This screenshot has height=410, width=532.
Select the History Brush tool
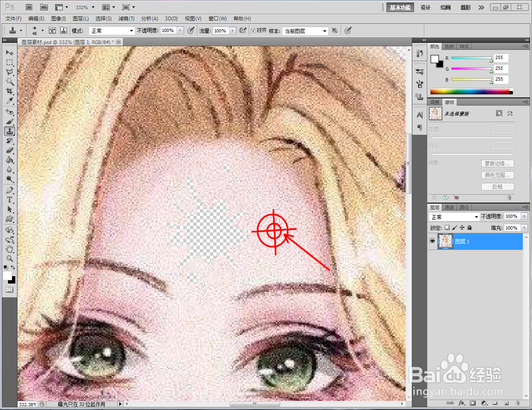pos(10,141)
